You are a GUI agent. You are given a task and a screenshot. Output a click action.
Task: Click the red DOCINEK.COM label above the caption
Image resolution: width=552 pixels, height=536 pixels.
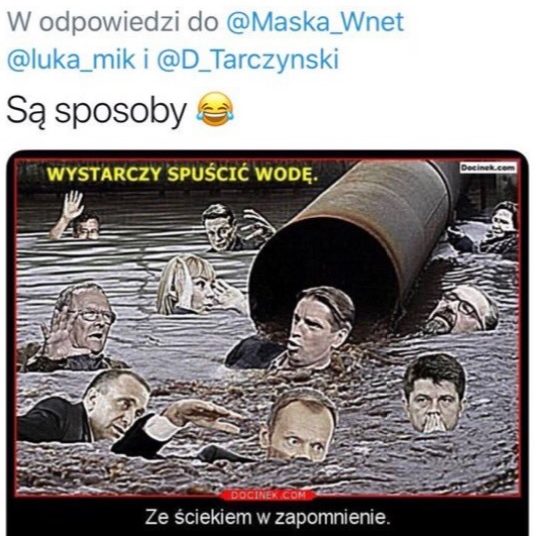(x=268, y=495)
